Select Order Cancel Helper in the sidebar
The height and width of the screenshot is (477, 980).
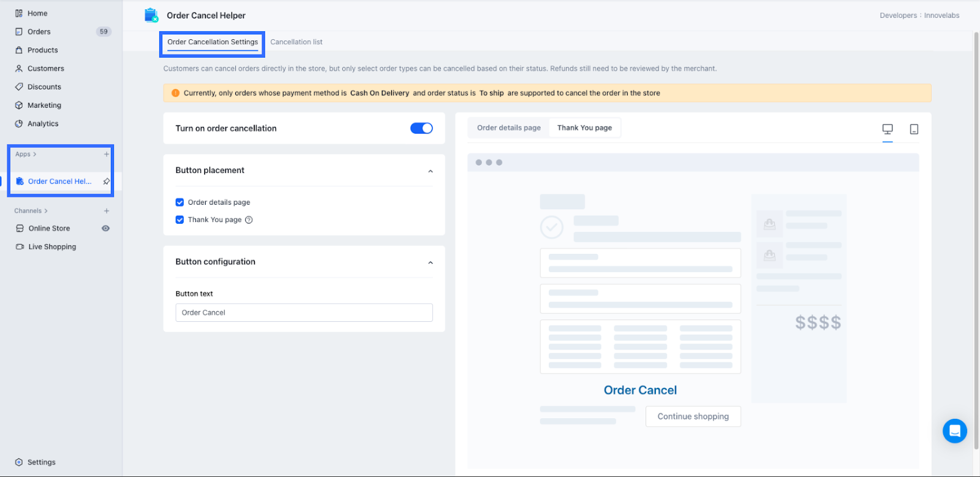click(x=60, y=181)
